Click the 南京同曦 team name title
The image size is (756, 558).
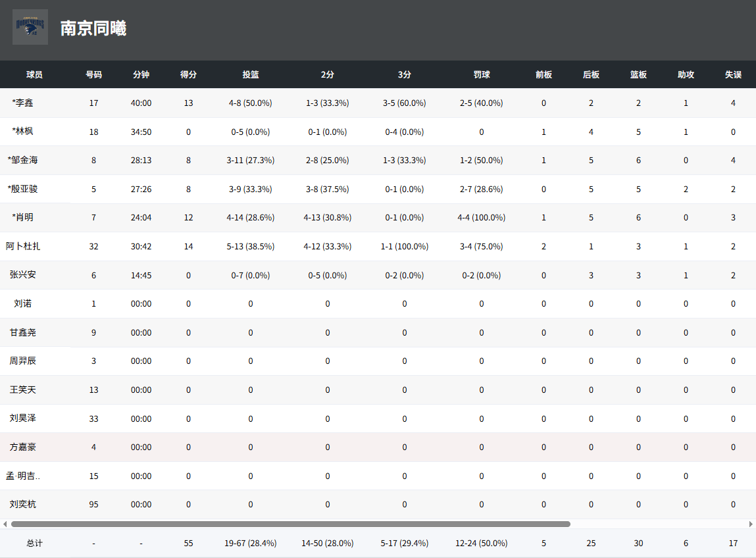pyautogui.click(x=93, y=28)
